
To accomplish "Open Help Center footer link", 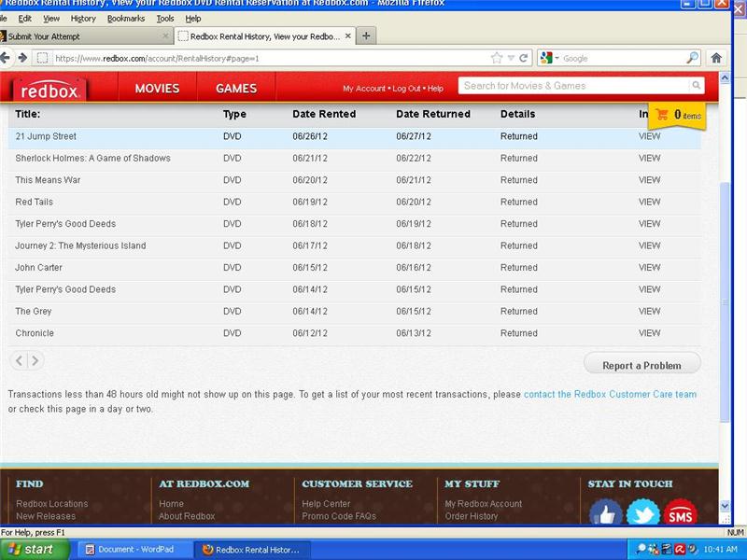I will click(x=326, y=503).
